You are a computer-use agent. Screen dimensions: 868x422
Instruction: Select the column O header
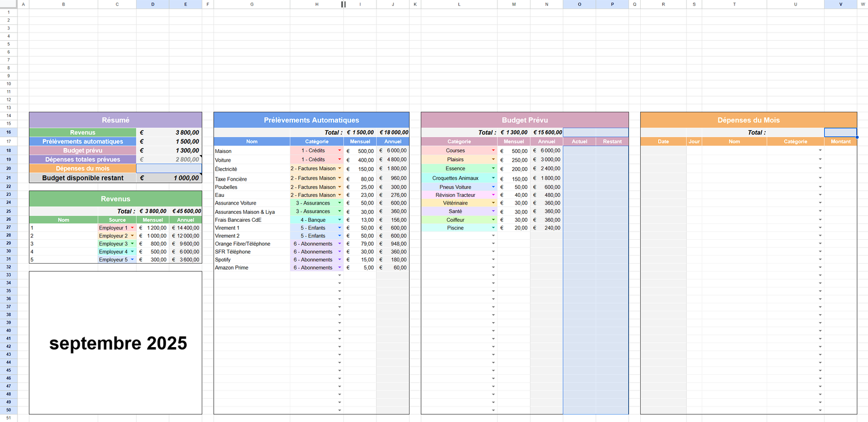click(579, 4)
